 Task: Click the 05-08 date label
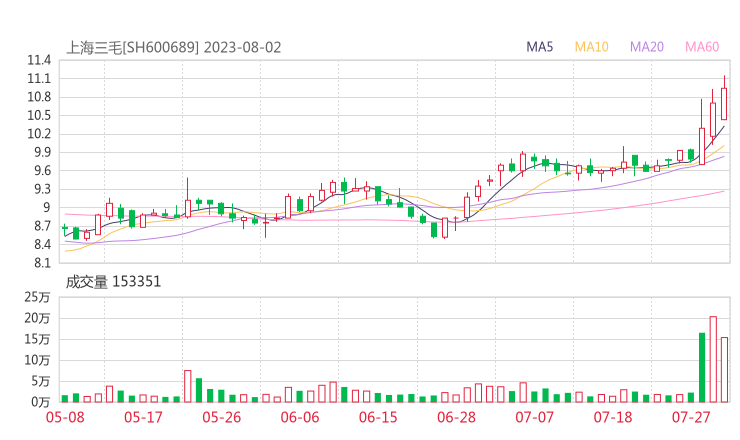pos(65,417)
